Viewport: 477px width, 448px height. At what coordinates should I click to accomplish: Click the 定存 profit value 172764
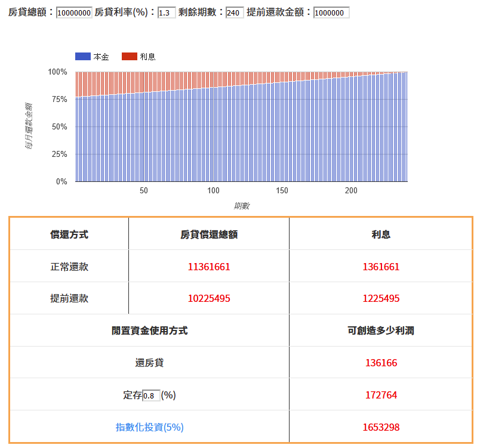click(381, 395)
